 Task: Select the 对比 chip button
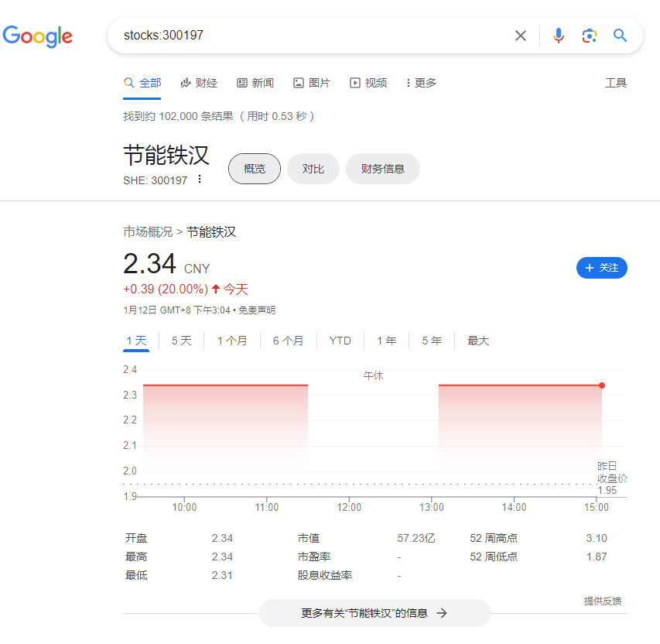[x=313, y=169]
